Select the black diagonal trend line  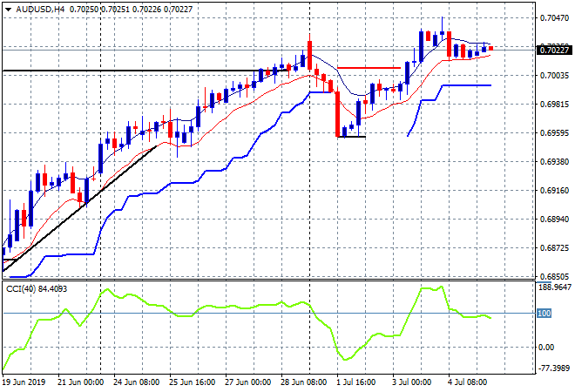coord(78,209)
